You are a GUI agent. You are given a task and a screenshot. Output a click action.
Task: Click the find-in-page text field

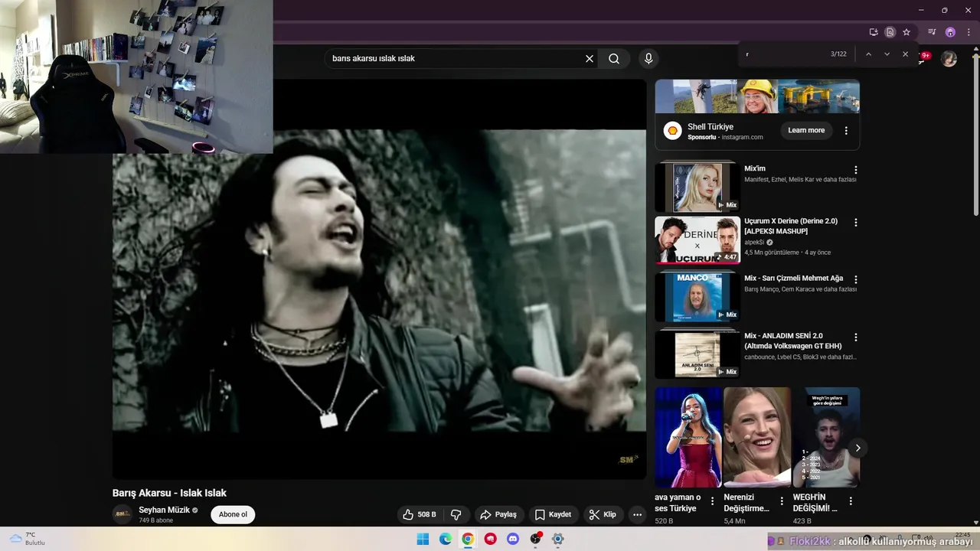pos(785,54)
